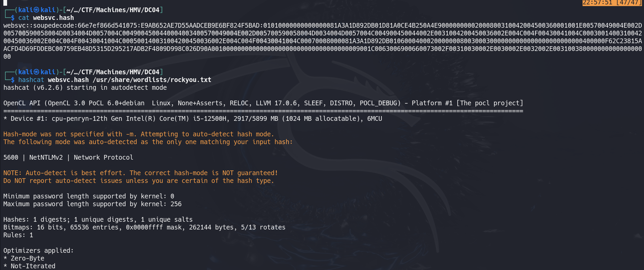Click the 'Bitmaps: 16 bits' line
Image resolution: width=644 pixels, height=270 pixels.
(x=144, y=227)
